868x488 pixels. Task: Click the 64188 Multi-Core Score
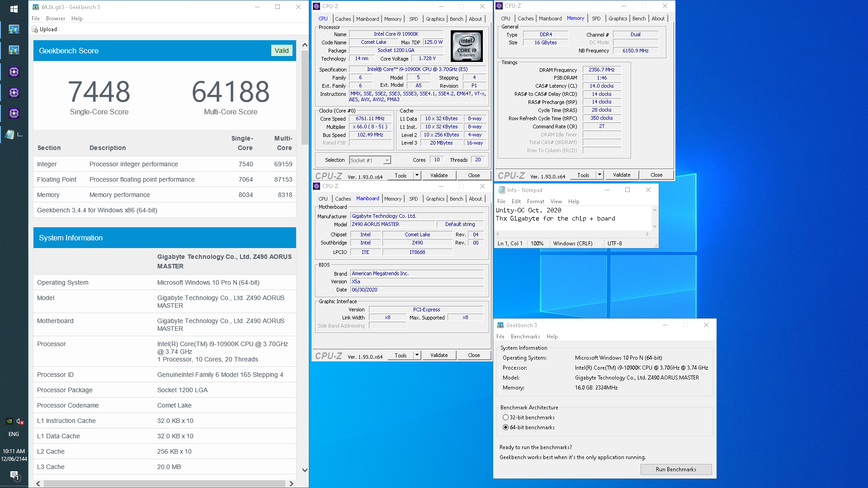(231, 92)
